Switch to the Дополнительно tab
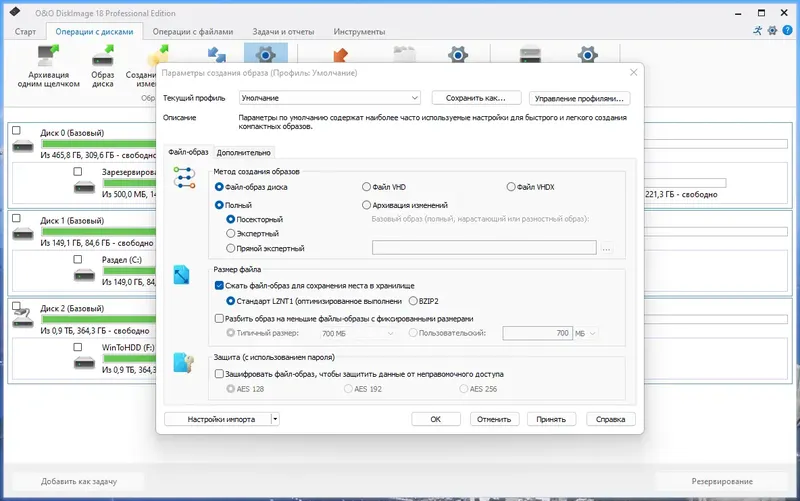 click(x=243, y=153)
